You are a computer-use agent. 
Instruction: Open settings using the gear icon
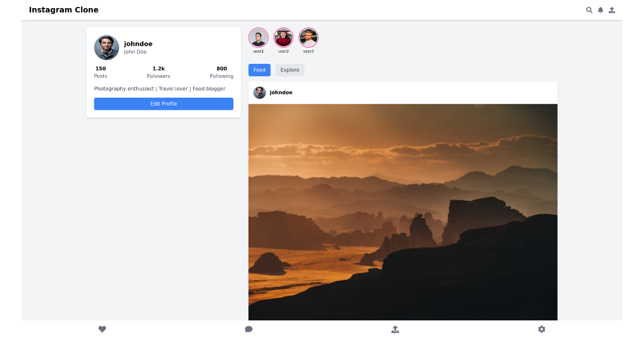[541, 329]
